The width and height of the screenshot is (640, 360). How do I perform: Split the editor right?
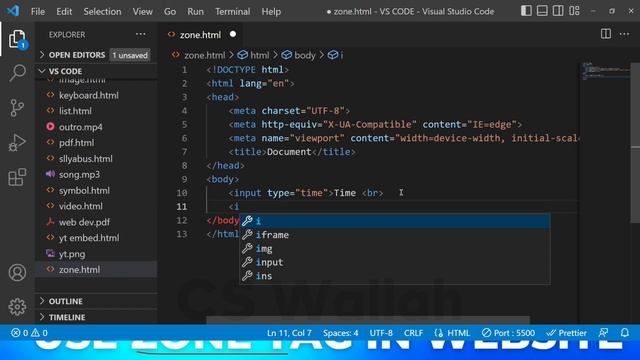[606, 34]
